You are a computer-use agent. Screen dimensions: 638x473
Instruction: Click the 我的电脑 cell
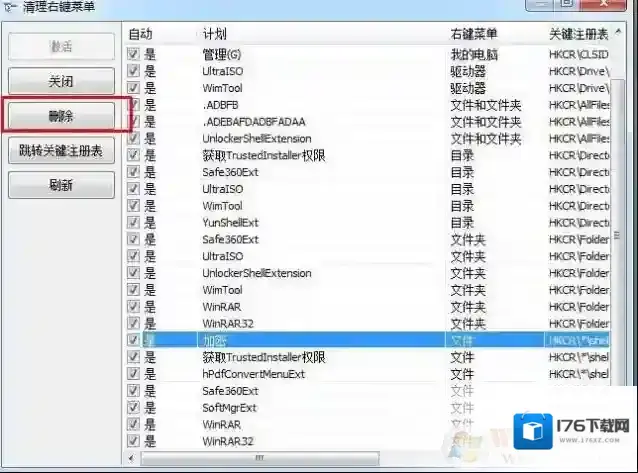(x=474, y=54)
